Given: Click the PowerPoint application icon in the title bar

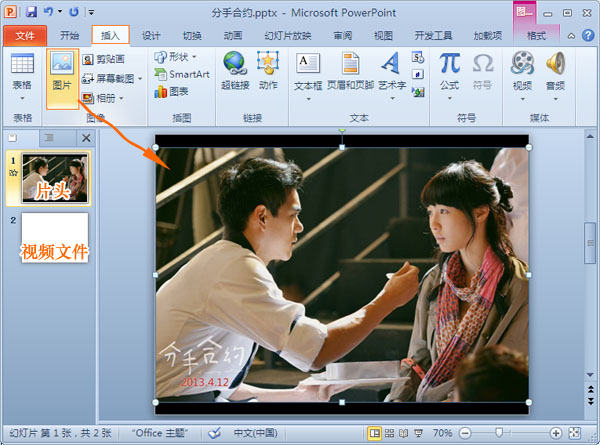Looking at the screenshot, I should pos(10,12).
